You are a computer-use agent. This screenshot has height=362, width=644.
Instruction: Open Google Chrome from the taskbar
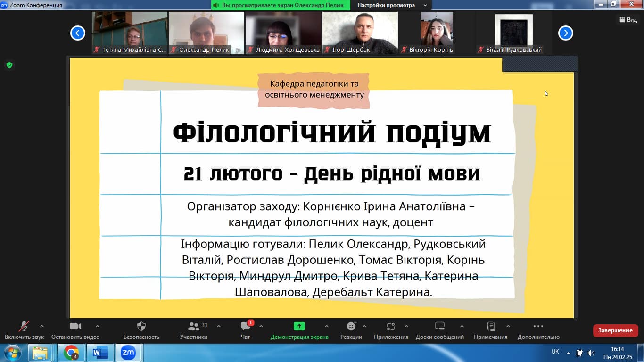71,353
